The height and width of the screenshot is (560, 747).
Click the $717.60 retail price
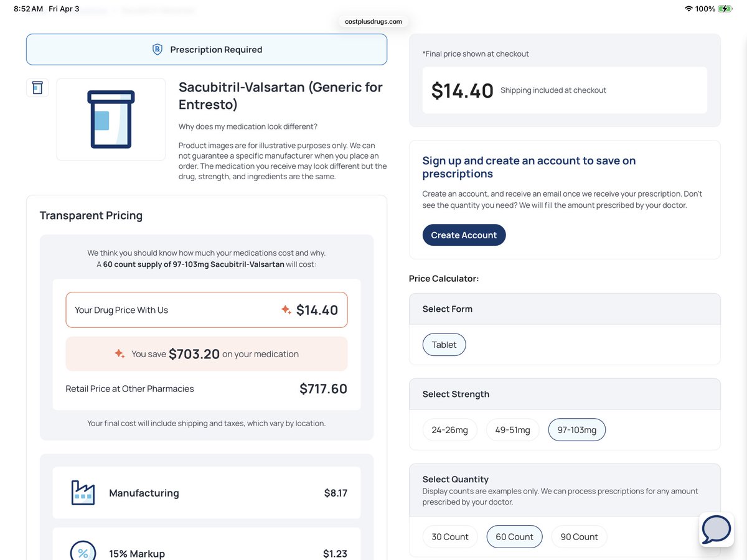coord(323,389)
